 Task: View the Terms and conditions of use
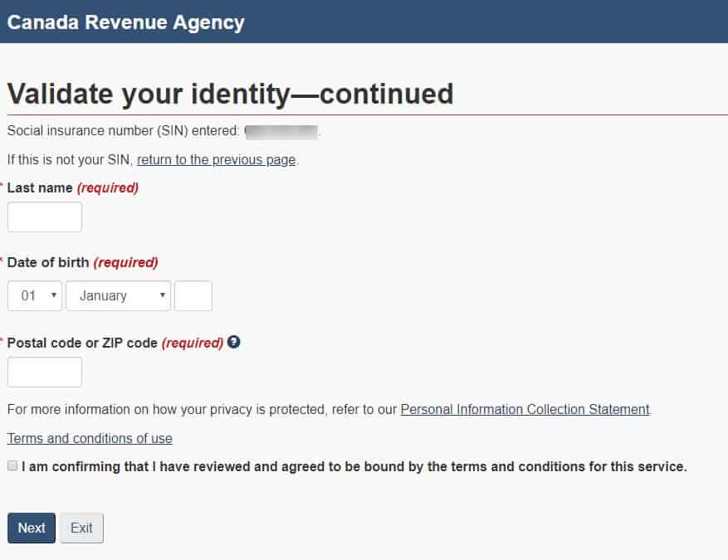point(89,438)
